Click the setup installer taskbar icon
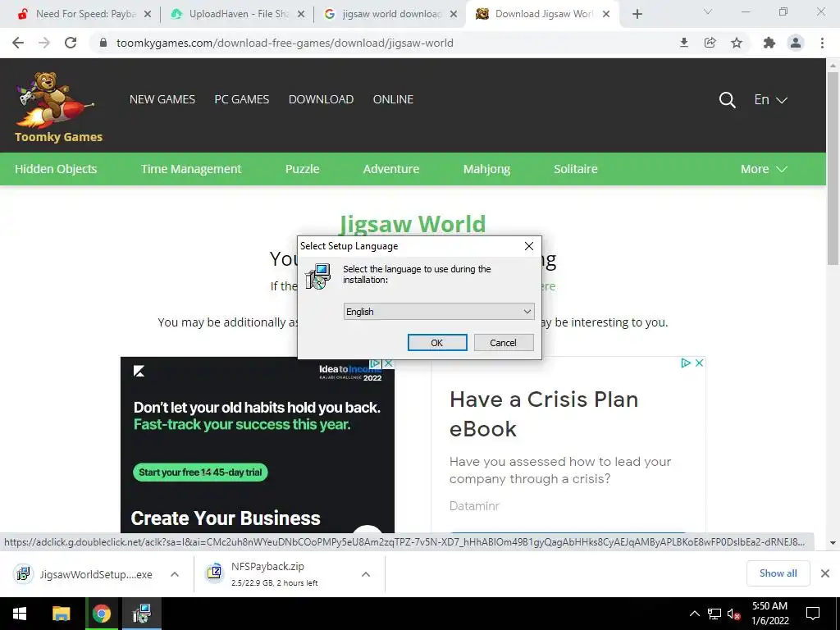 pyautogui.click(x=141, y=614)
